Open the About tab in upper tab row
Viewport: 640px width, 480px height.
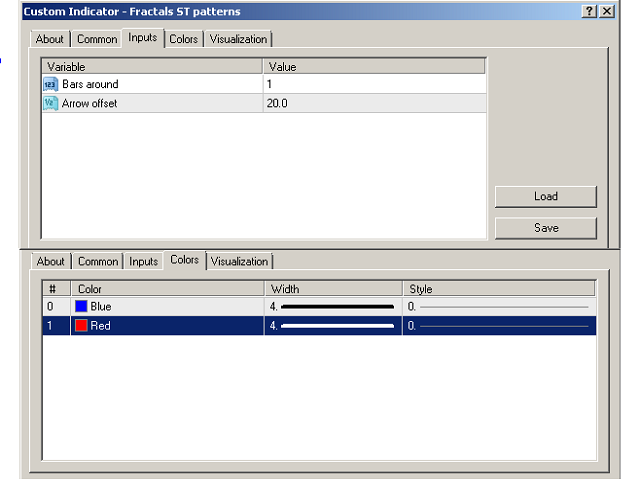tap(50, 39)
